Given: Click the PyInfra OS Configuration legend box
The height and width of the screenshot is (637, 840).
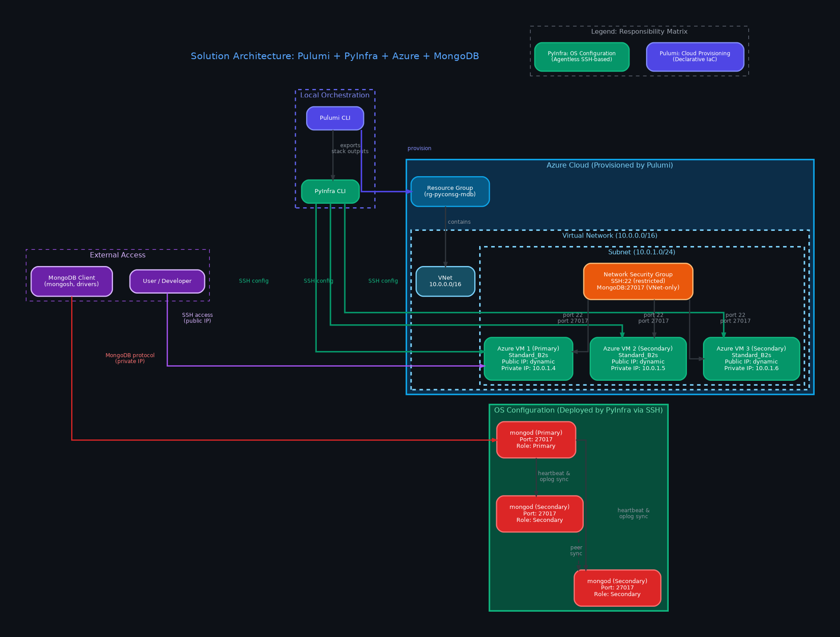Looking at the screenshot, I should point(582,56).
